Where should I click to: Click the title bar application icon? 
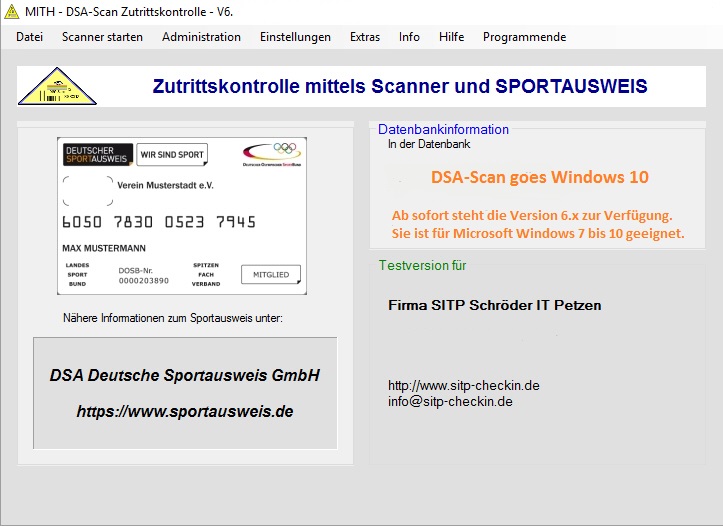click(12, 12)
